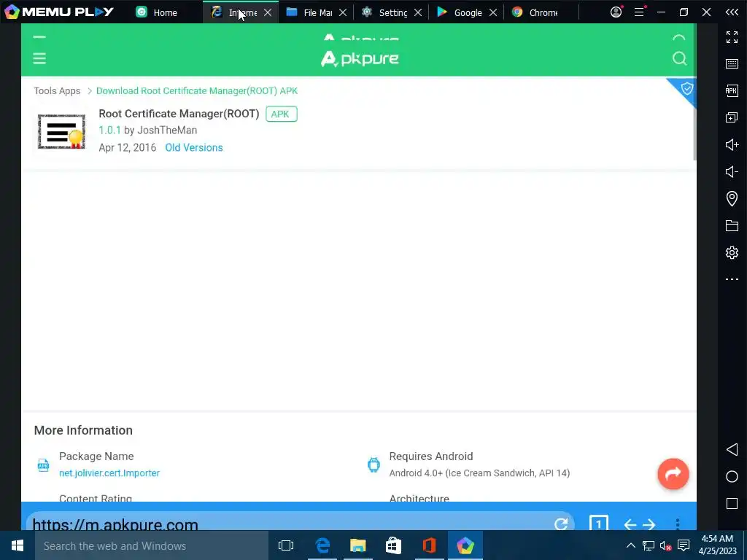747x560 pixels.
Task: Show hidden system tray icons chevron
Action: 630,545
